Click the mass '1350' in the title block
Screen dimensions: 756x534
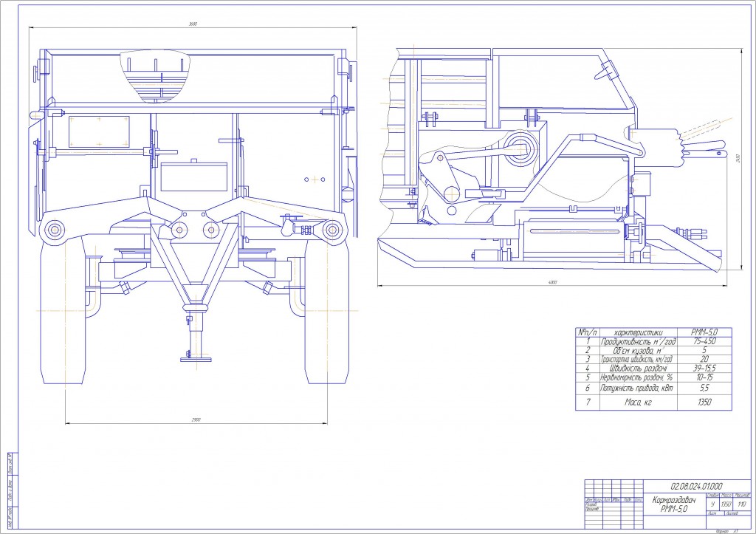(x=726, y=504)
